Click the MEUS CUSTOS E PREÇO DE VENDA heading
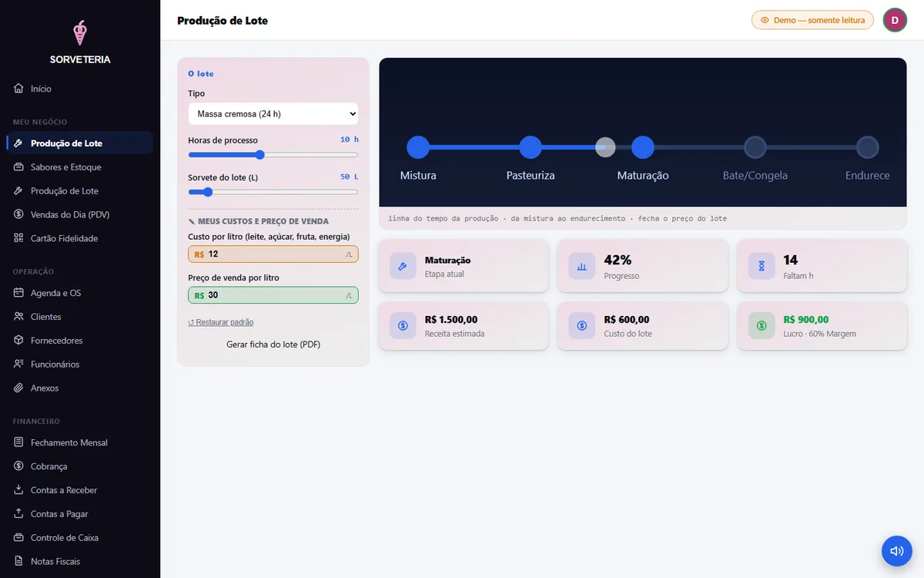 (x=259, y=221)
